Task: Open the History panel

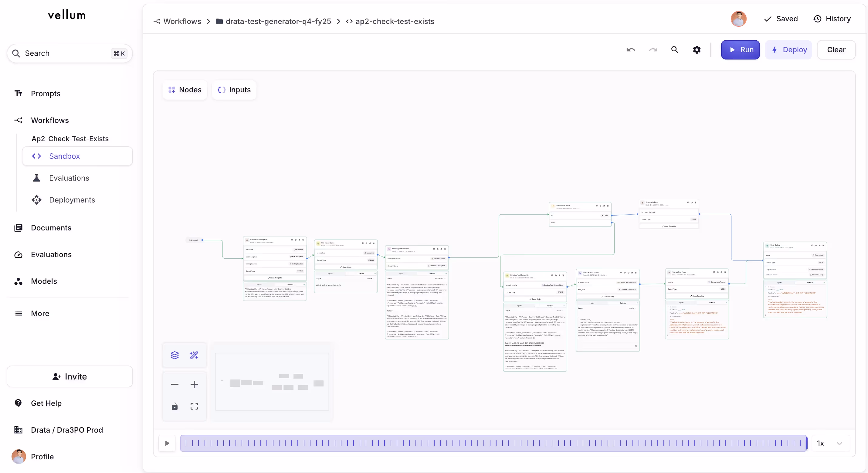Action: (832, 19)
